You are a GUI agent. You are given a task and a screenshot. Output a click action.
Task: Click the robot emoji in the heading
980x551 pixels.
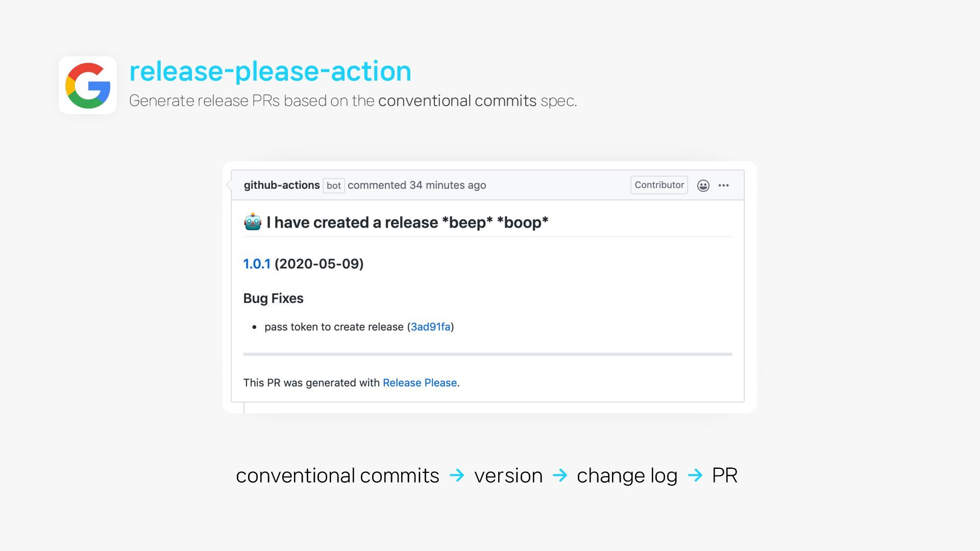pyautogui.click(x=253, y=222)
